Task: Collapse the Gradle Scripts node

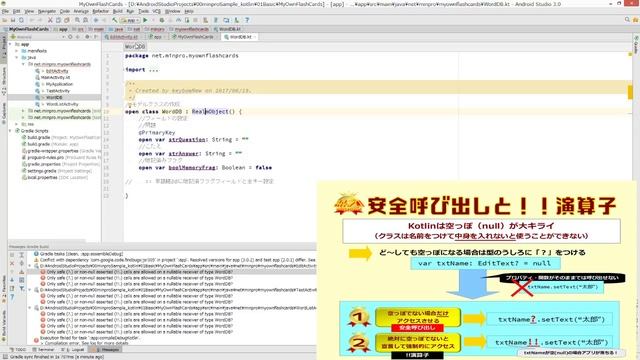Action: point(10,131)
